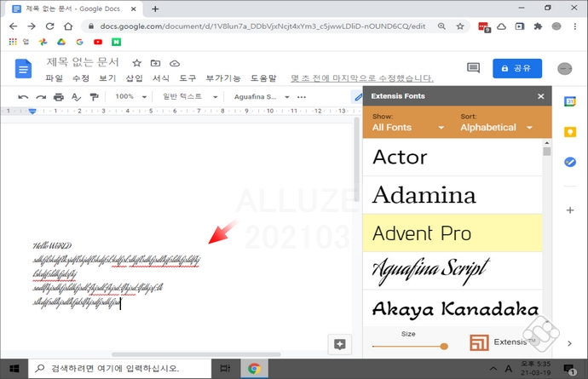Open the 서식 menu
This screenshot has height=379, width=588.
[160, 78]
